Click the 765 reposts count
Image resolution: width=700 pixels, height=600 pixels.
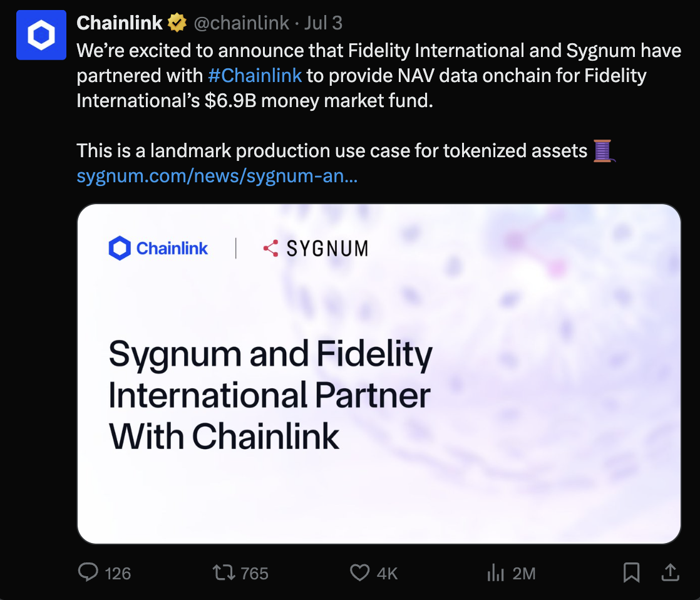tap(254, 573)
